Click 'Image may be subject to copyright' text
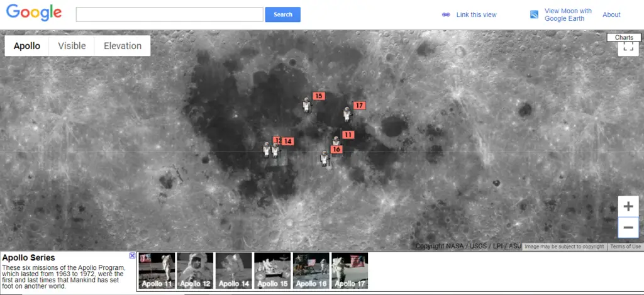The width and height of the screenshot is (644, 295). coord(564,247)
